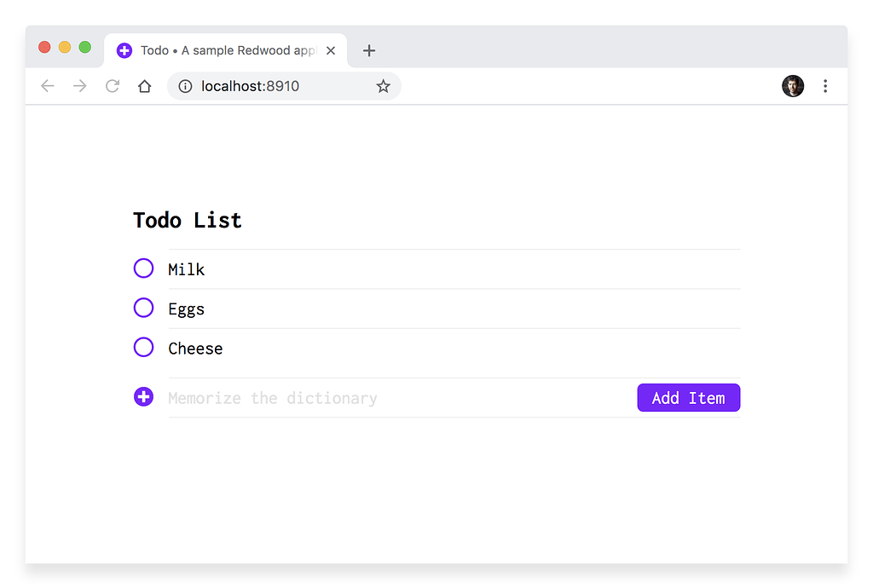
Task: Close the Todo browser tab
Action: tap(331, 51)
